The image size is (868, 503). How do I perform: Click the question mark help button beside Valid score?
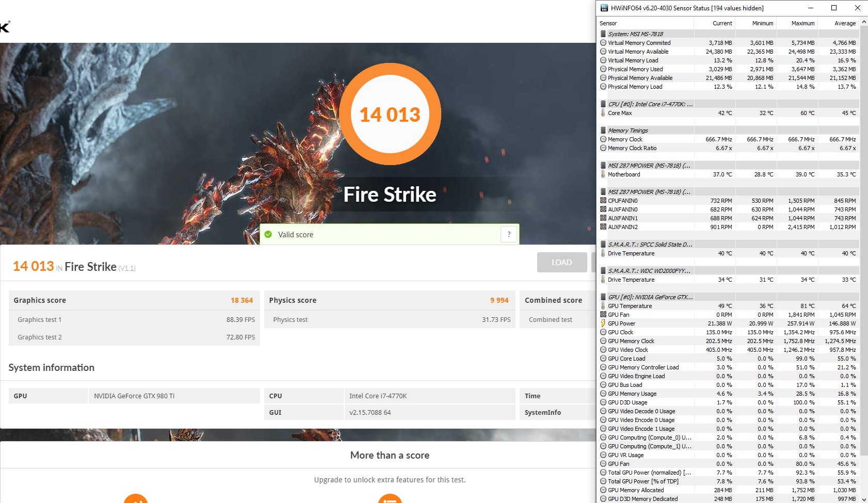pyautogui.click(x=509, y=234)
